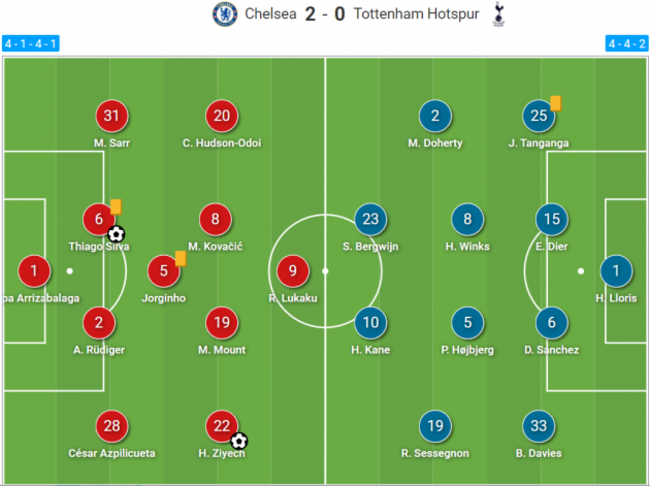Click the Tottenham Hotspur crest icon
Image resolution: width=650 pixels, height=486 pixels.
click(x=500, y=14)
